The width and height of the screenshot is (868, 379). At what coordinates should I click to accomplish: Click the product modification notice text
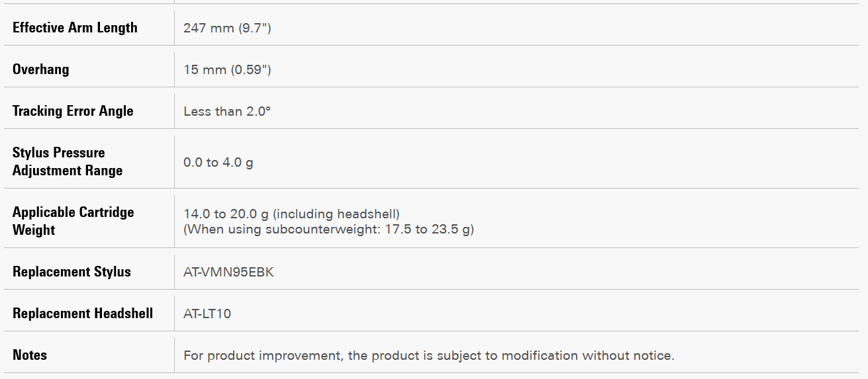pos(428,355)
